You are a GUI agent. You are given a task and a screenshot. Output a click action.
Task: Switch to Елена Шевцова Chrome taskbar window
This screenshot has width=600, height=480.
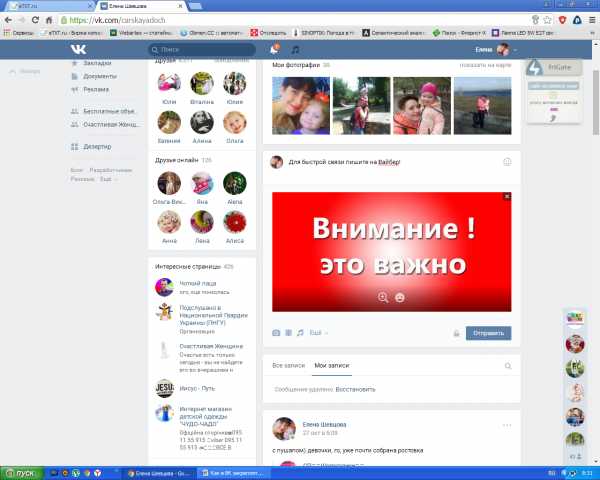[160, 473]
